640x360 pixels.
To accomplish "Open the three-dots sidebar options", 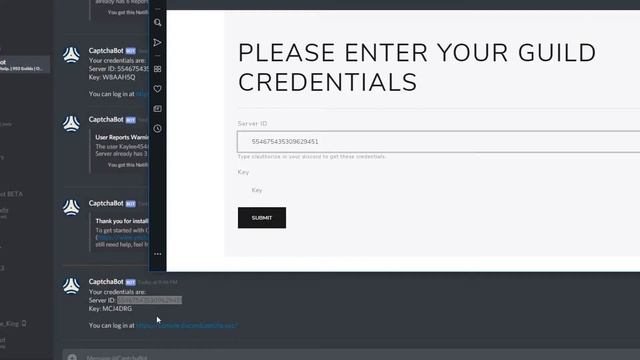I will (x=158, y=254).
